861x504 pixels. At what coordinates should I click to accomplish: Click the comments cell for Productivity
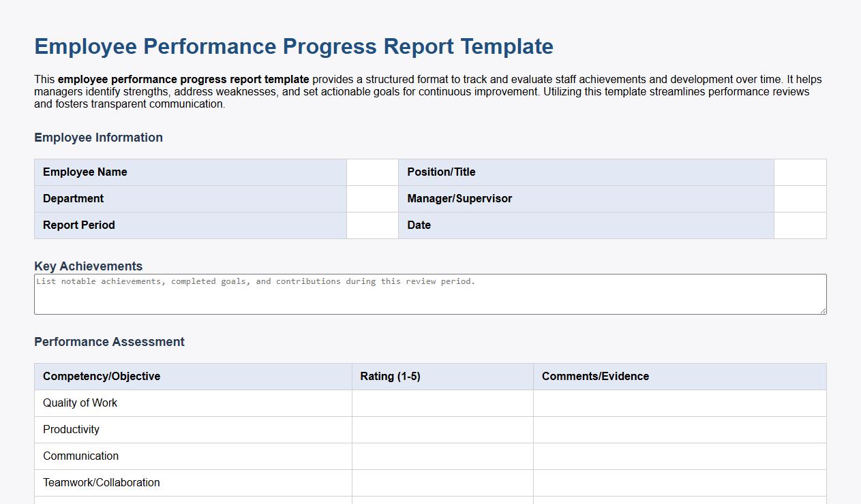[679, 429]
